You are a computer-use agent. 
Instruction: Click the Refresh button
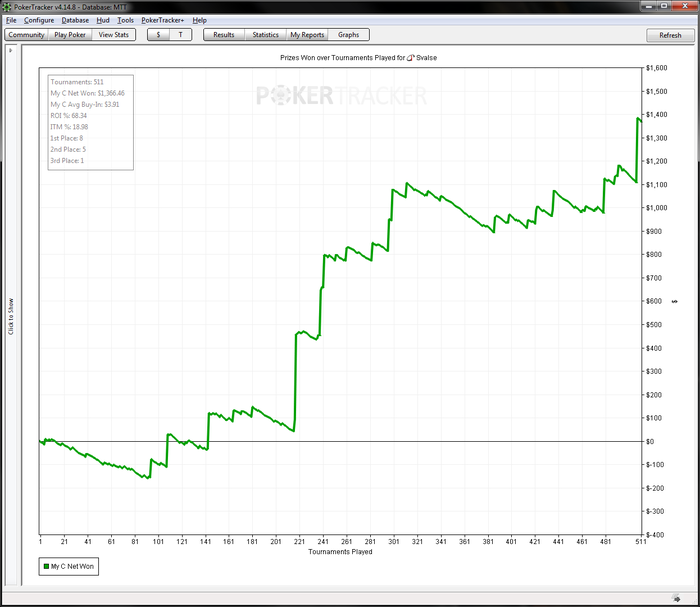670,35
